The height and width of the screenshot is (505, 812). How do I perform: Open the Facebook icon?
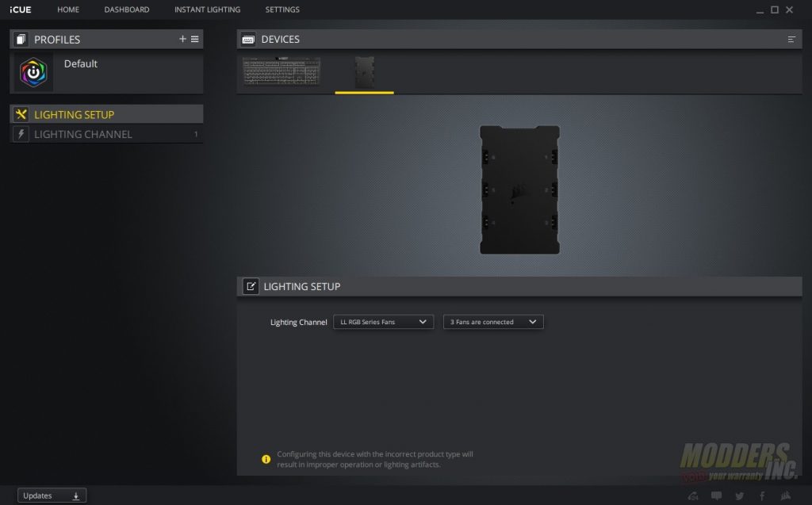(762, 496)
